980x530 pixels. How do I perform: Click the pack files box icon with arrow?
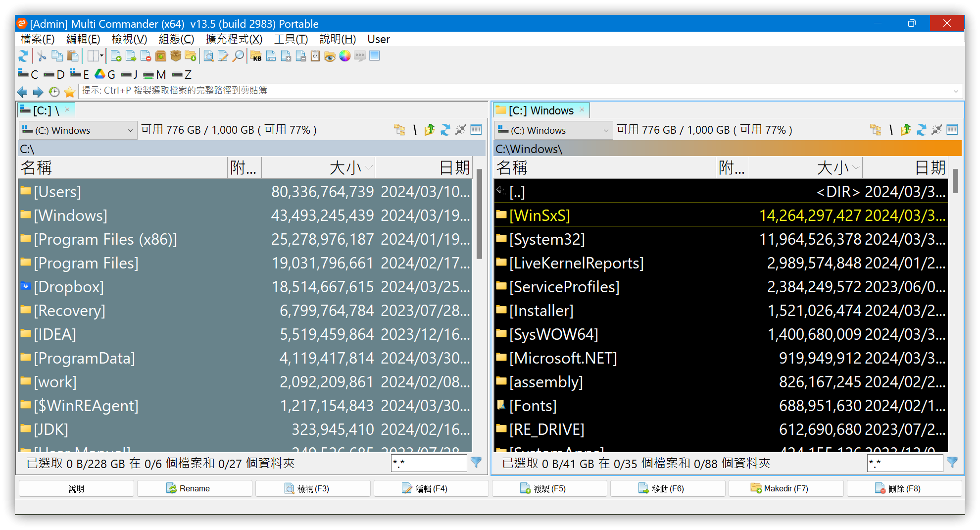(160, 56)
